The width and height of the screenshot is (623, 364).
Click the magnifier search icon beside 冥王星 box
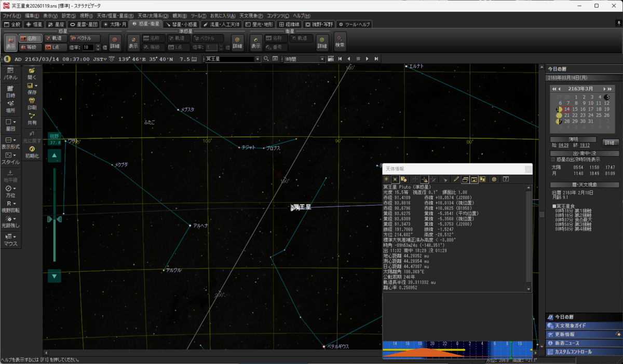click(x=266, y=59)
